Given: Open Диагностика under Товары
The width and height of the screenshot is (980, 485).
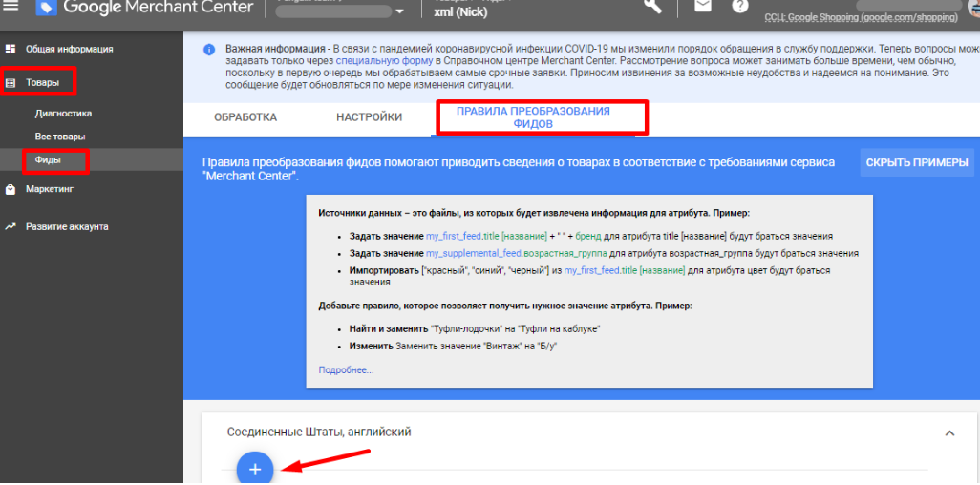Looking at the screenshot, I should click(x=63, y=114).
